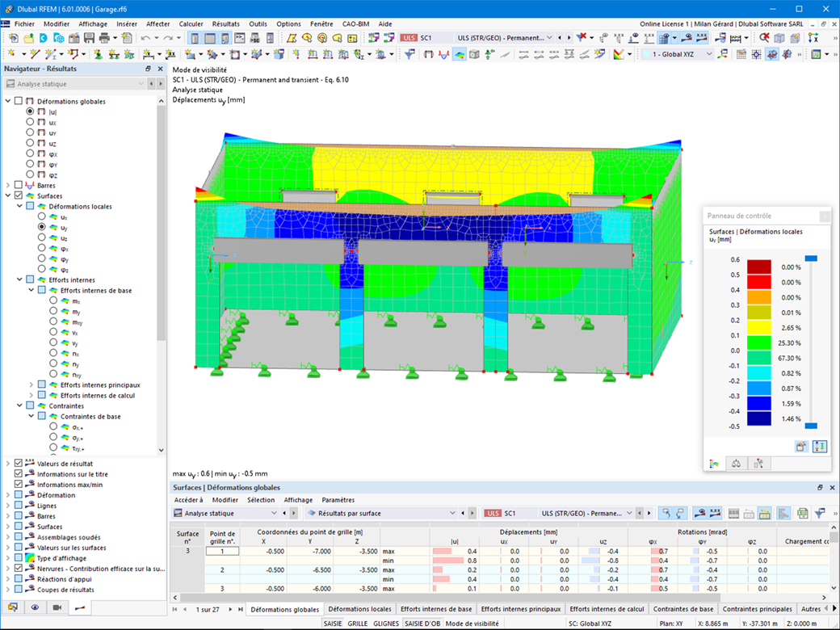Open the ULS load case dropdown
This screenshot has height=630, width=840.
[x=549, y=38]
